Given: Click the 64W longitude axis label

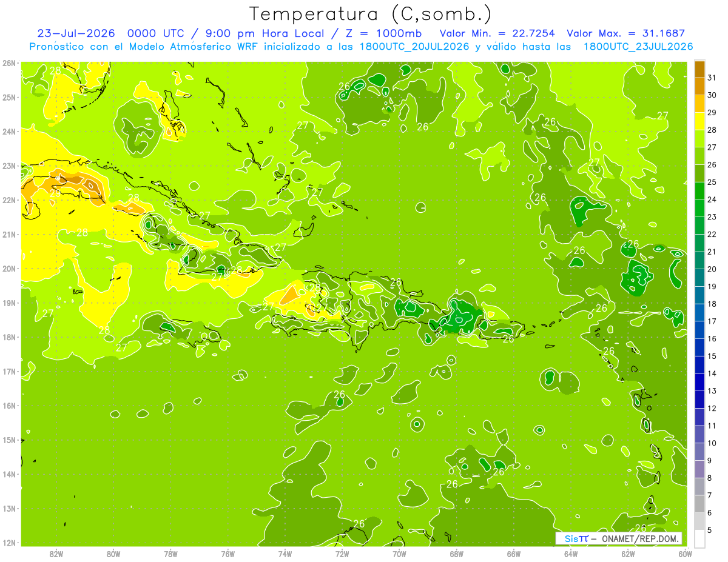Looking at the screenshot, I should click(x=571, y=554).
